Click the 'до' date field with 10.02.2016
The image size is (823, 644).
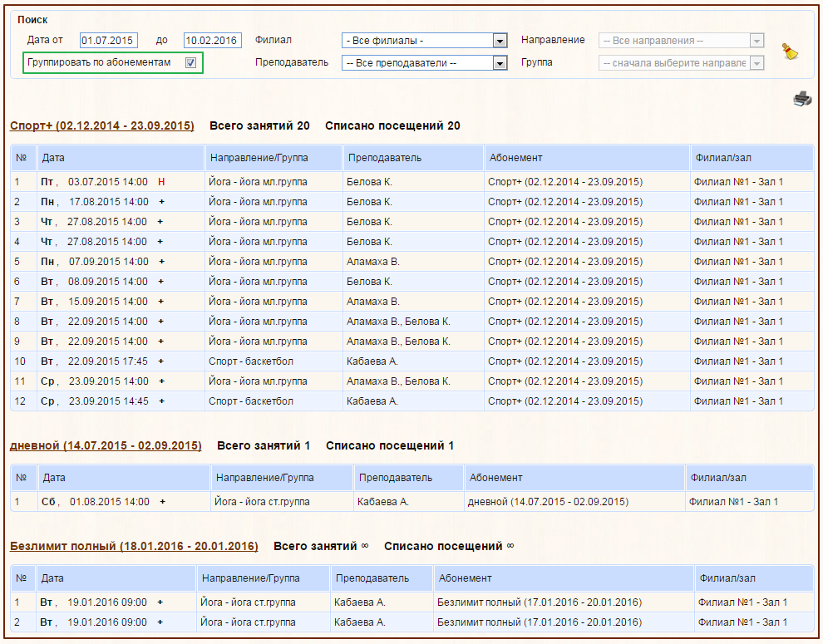coord(213,41)
